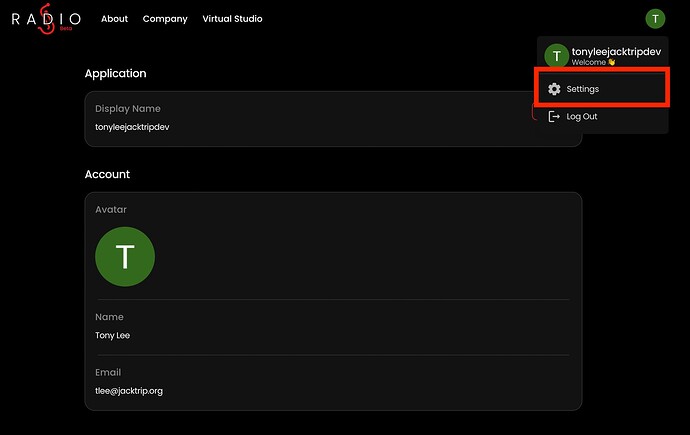Image resolution: width=690 pixels, height=435 pixels.
Task: Click the name Tony Lee
Action: (112, 335)
